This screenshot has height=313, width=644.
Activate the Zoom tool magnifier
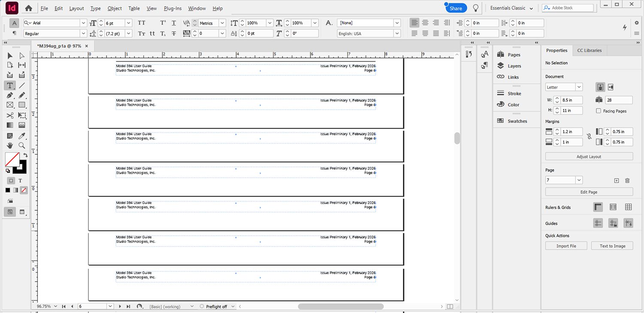tap(22, 146)
